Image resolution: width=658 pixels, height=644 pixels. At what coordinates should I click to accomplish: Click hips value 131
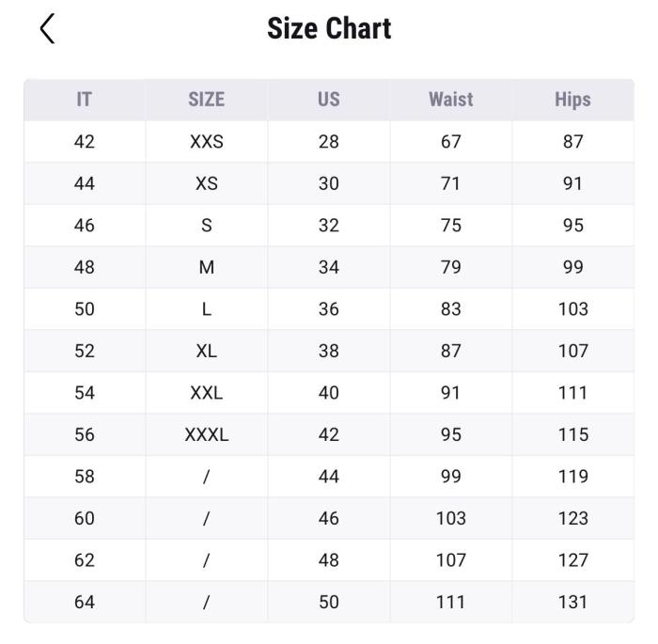coord(572,602)
